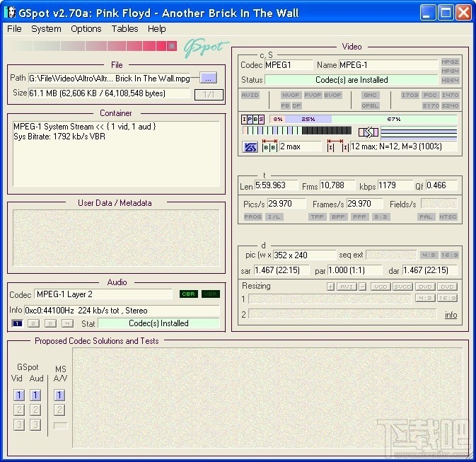Click the frame reorder arrows icon

pyautogui.click(x=368, y=132)
